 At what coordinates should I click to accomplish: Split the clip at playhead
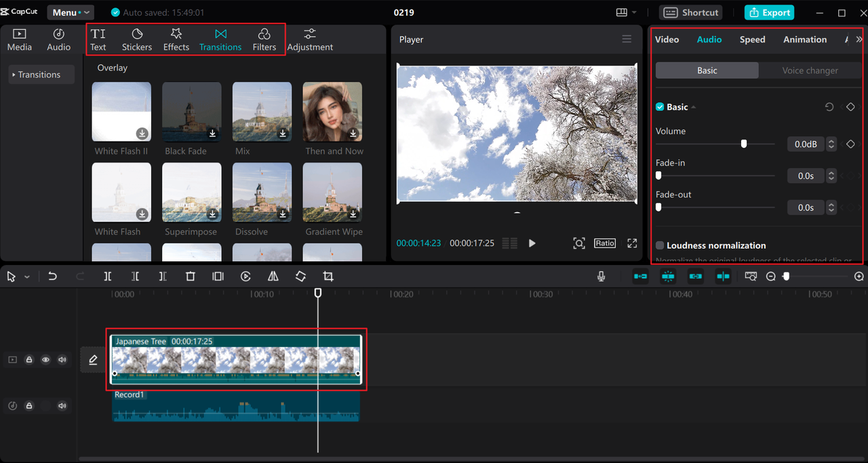pos(108,277)
